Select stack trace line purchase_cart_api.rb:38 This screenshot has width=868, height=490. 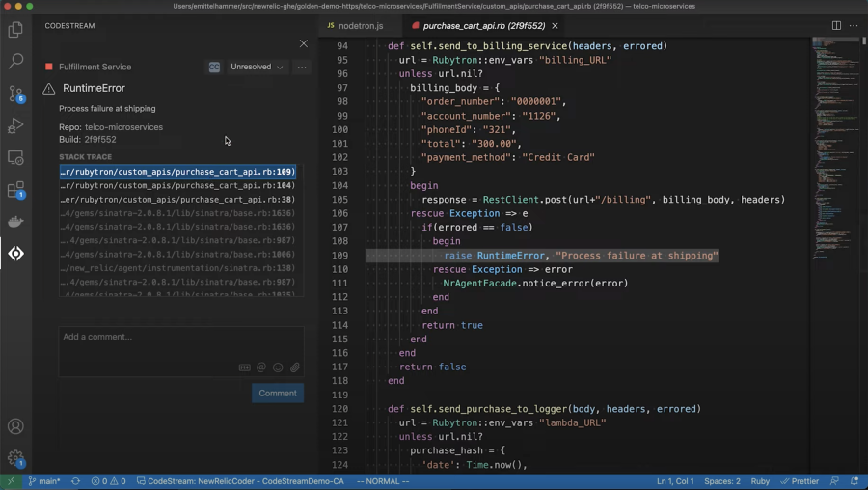point(177,200)
